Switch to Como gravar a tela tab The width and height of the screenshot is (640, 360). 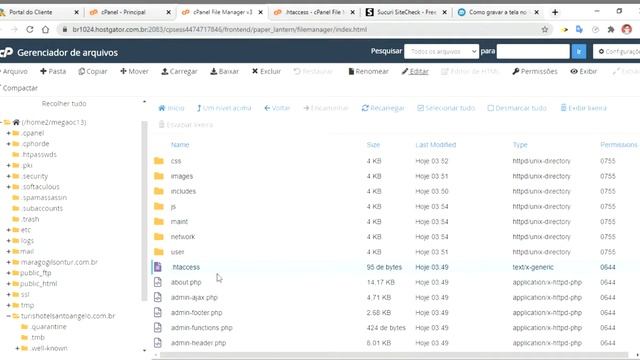(x=498, y=12)
